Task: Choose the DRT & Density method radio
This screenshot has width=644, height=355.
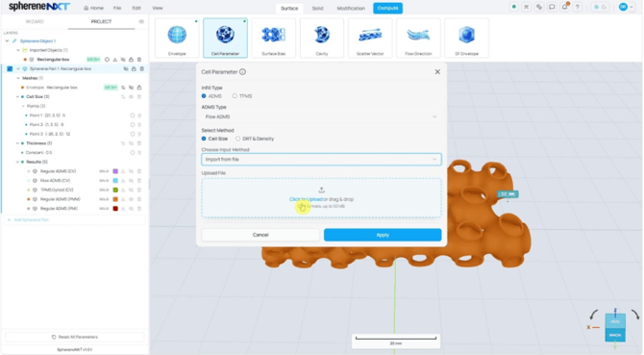Action: click(x=237, y=139)
